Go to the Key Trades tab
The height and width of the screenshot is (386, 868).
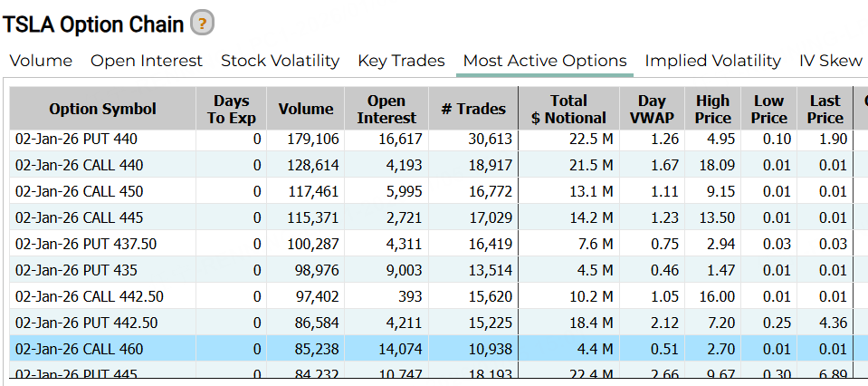pyautogui.click(x=401, y=61)
